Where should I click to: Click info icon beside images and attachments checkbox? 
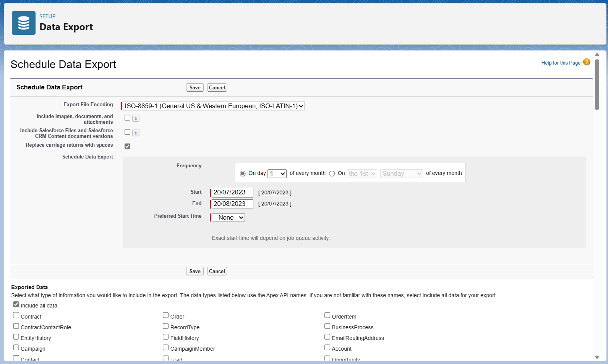click(x=136, y=118)
